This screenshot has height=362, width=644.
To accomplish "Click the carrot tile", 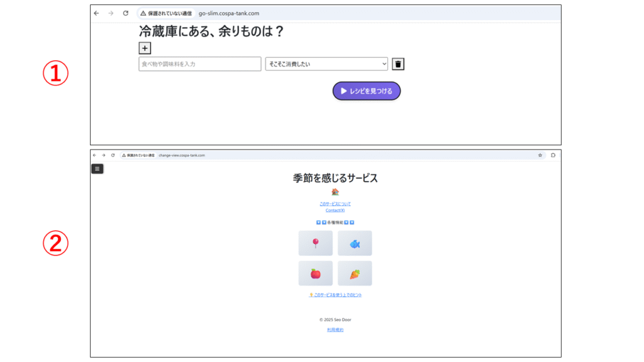I will point(355,273).
